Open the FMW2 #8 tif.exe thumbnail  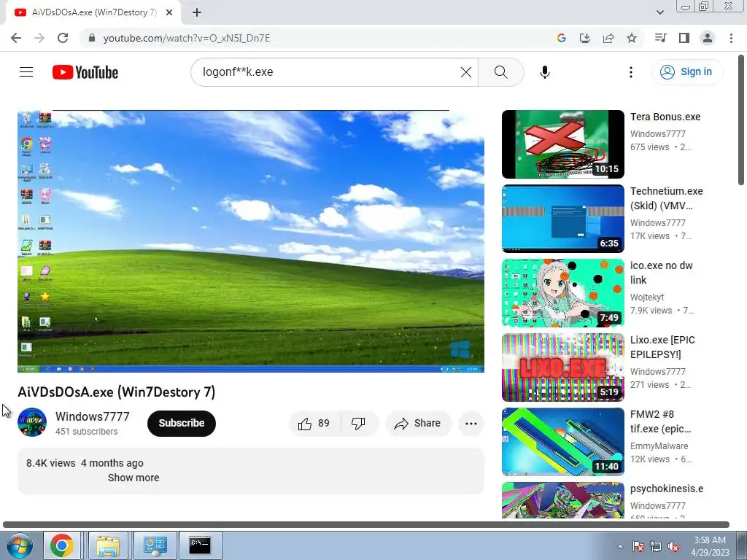(562, 441)
